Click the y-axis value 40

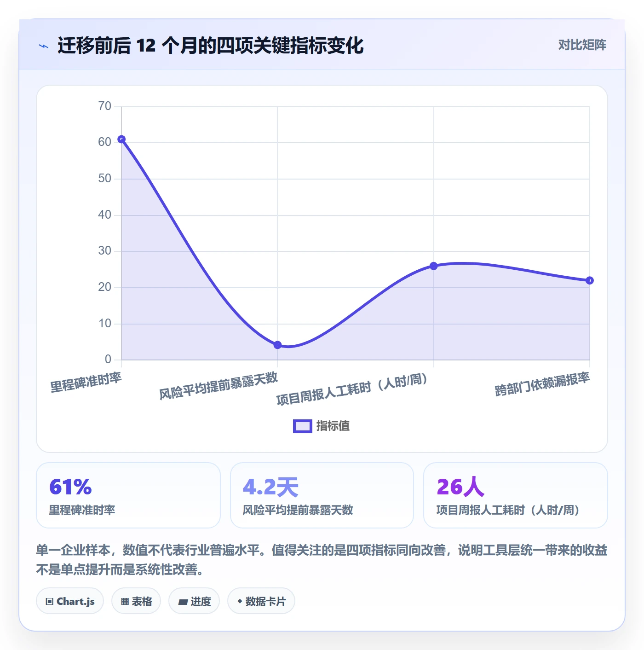click(105, 215)
